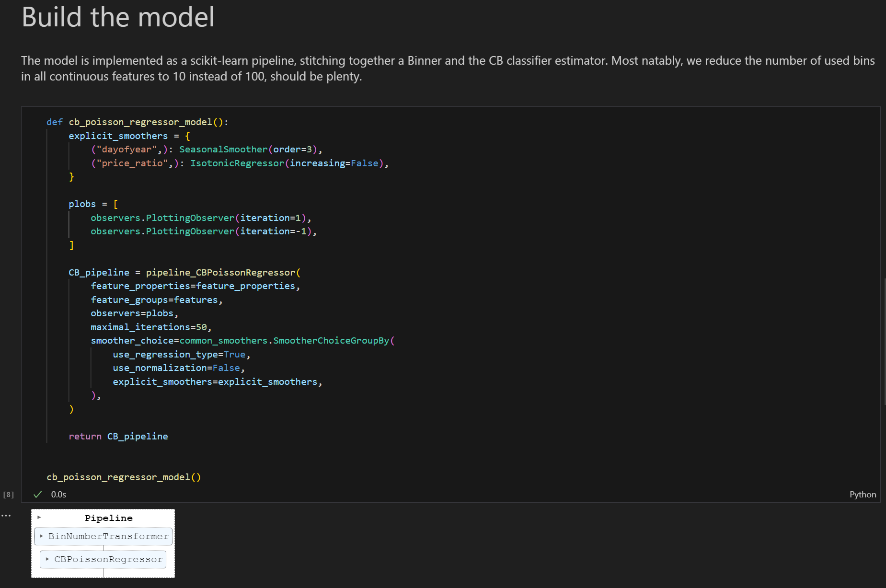Click the green cell execution success checkmark
This screenshot has width=886, height=588.
(38, 495)
